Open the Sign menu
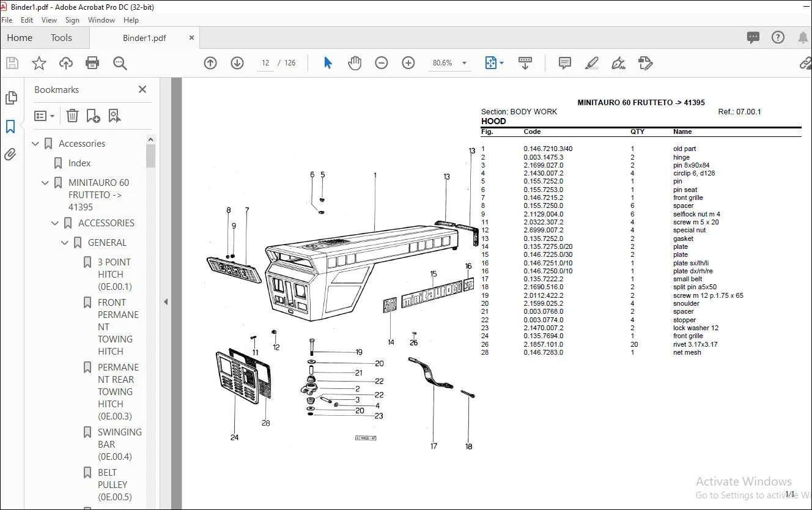 (72, 20)
